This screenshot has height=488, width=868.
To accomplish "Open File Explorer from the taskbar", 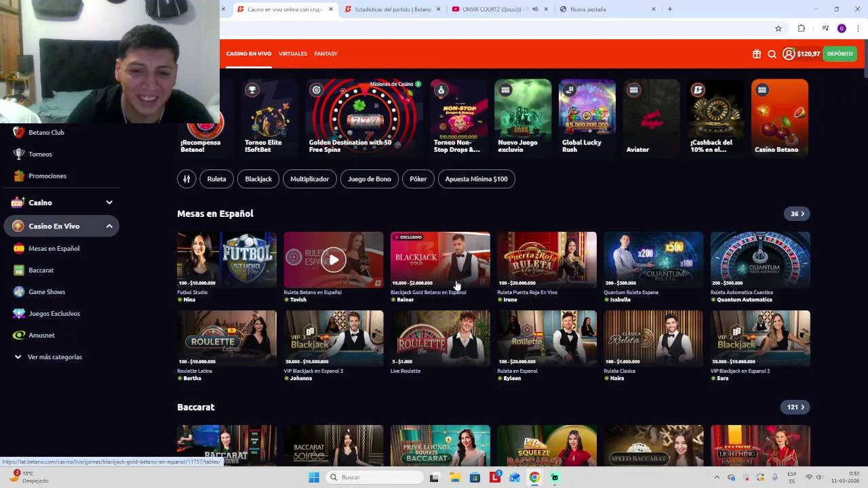I will point(454,477).
